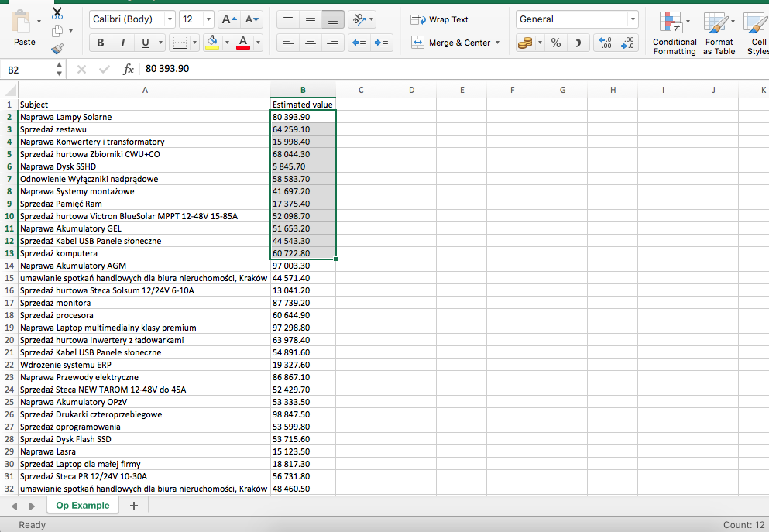Center cell text horizontally
Screen dimensions: 769x532
311,43
